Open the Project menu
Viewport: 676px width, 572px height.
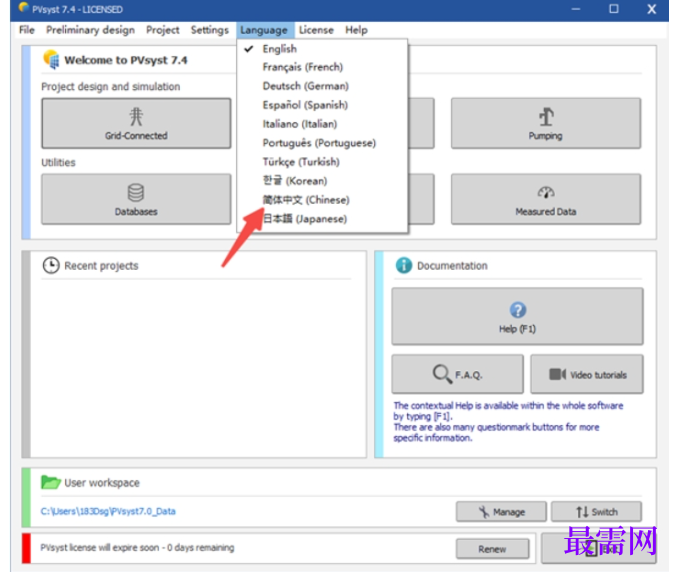click(x=163, y=30)
